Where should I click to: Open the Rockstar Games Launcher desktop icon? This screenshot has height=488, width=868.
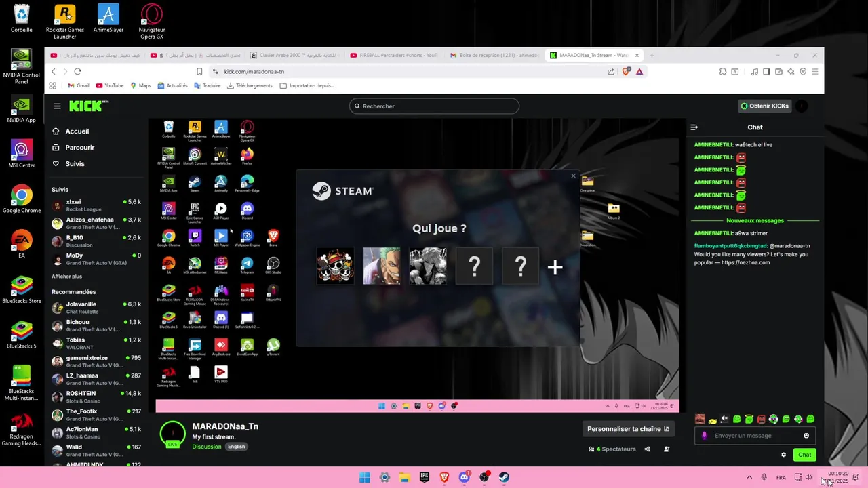65,22
